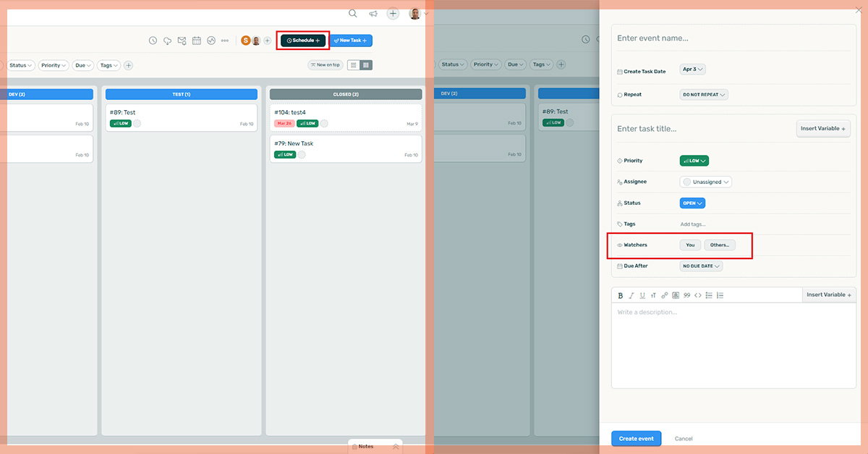868x454 pixels.
Task: Toggle the "New on top" sort option
Action: [x=325, y=65]
